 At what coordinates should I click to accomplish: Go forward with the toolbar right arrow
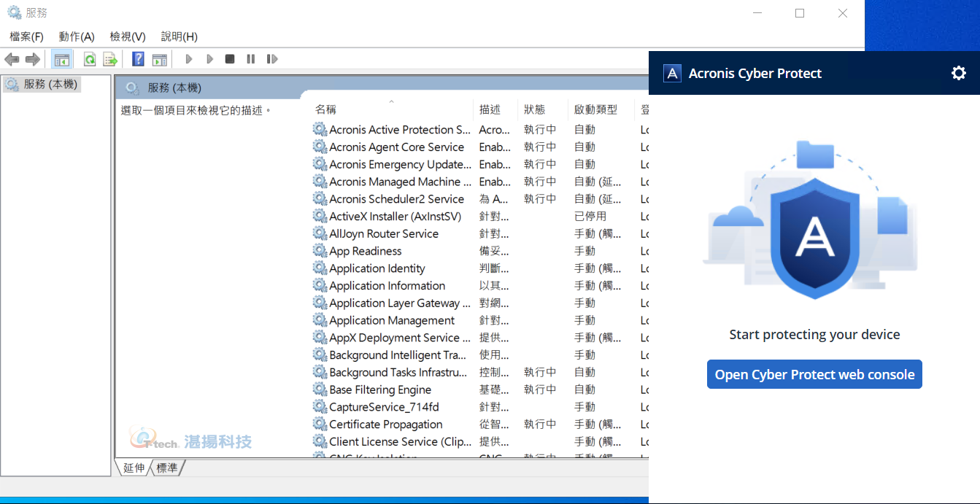click(32, 59)
